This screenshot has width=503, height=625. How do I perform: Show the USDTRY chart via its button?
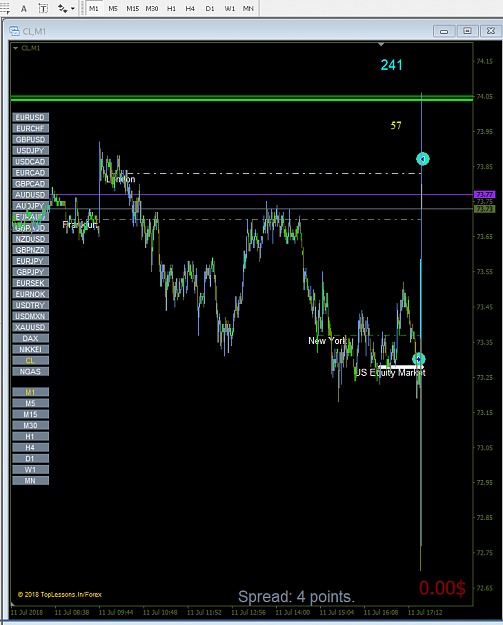tap(30, 305)
